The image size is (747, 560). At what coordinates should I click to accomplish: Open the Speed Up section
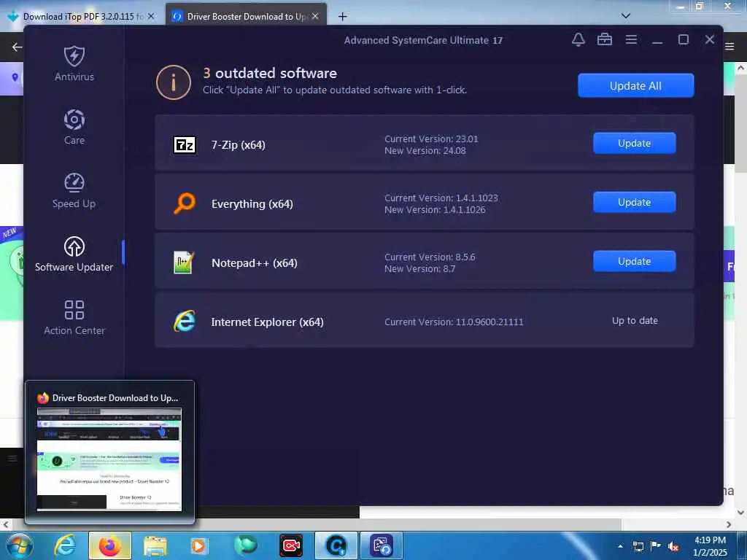click(x=74, y=190)
